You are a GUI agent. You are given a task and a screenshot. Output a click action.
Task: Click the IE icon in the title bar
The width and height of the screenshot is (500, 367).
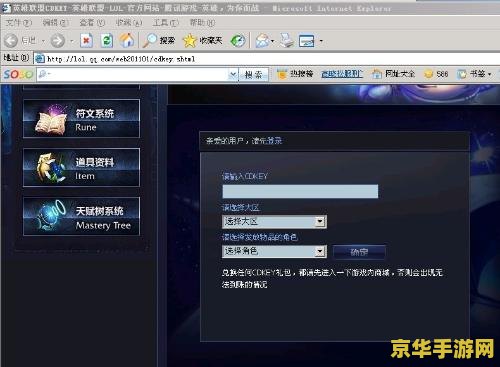(x=6, y=8)
